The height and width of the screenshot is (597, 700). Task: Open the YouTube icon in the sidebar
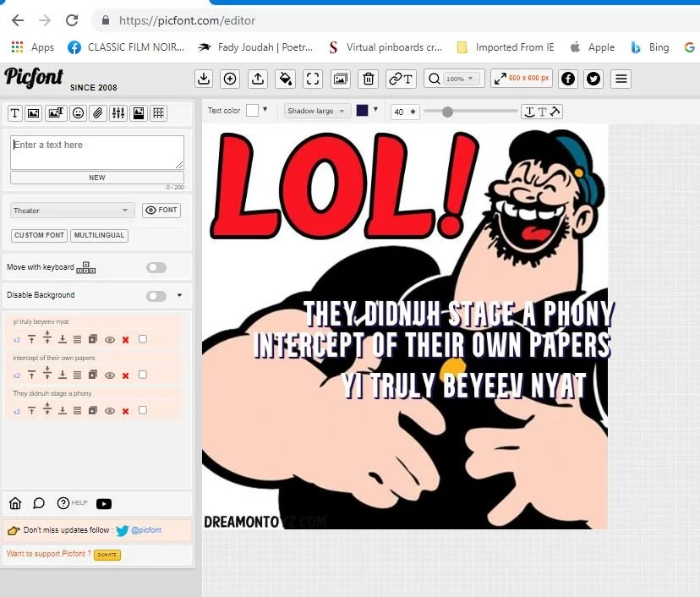[x=104, y=504]
